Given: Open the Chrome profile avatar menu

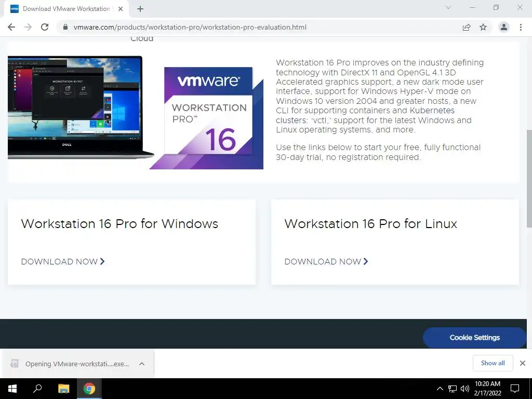Looking at the screenshot, I should (504, 27).
